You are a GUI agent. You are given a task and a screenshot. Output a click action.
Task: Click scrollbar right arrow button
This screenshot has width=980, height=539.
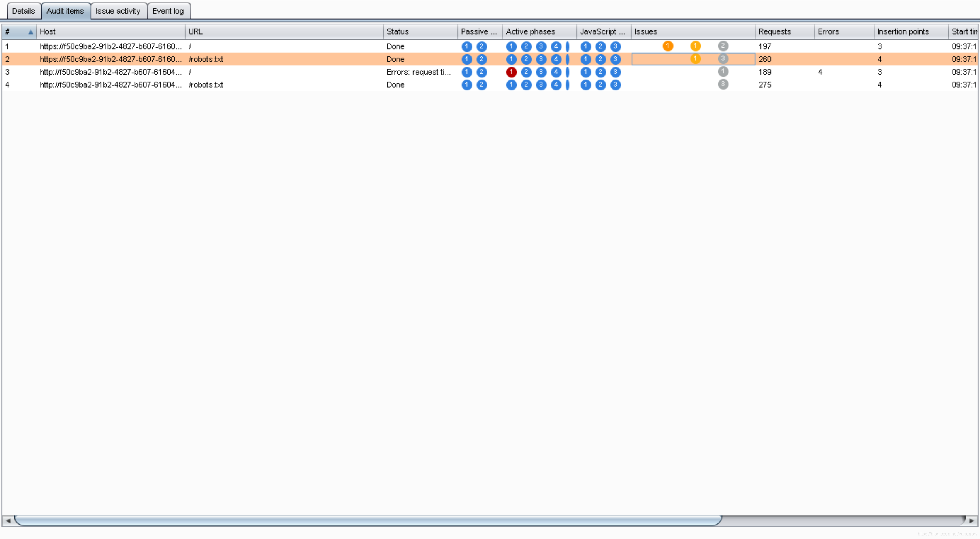(x=971, y=521)
